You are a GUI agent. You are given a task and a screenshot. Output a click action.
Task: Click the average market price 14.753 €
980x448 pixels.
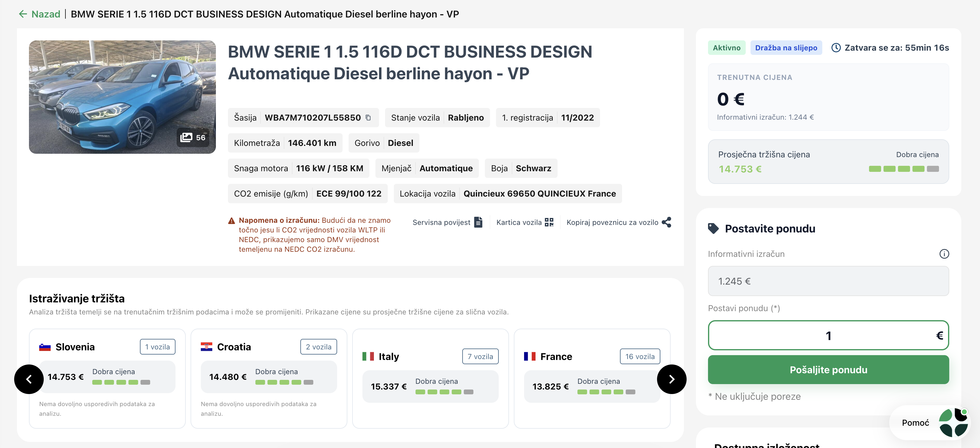click(x=740, y=169)
